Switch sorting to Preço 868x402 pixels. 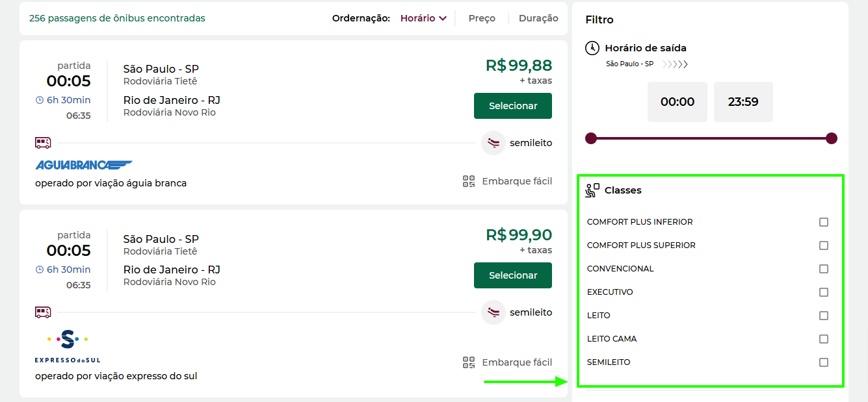[481, 18]
